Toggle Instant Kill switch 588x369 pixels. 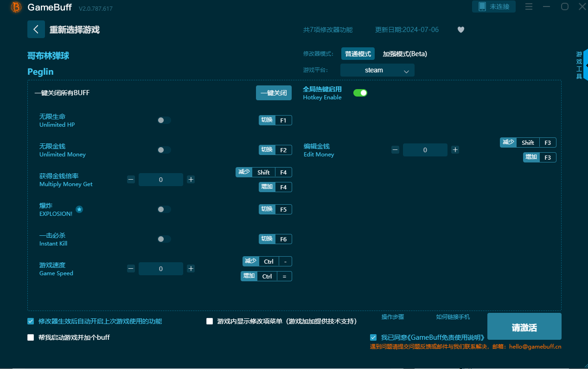(164, 239)
